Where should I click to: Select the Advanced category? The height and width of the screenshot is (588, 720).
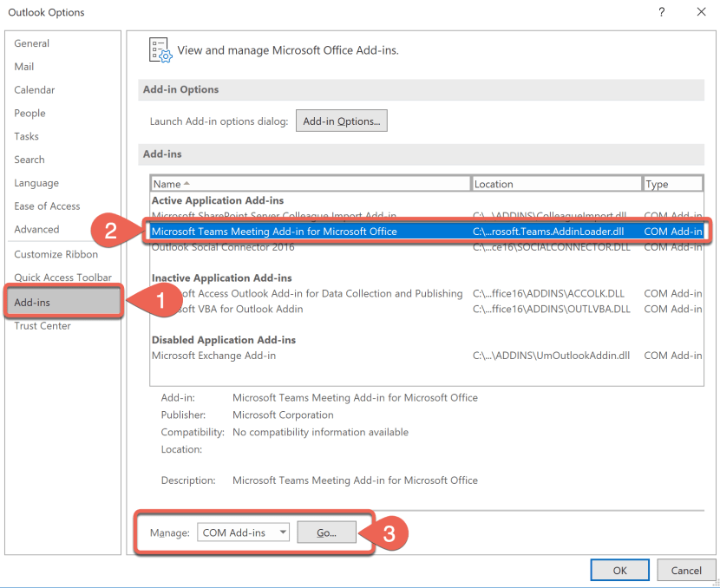tap(36, 230)
